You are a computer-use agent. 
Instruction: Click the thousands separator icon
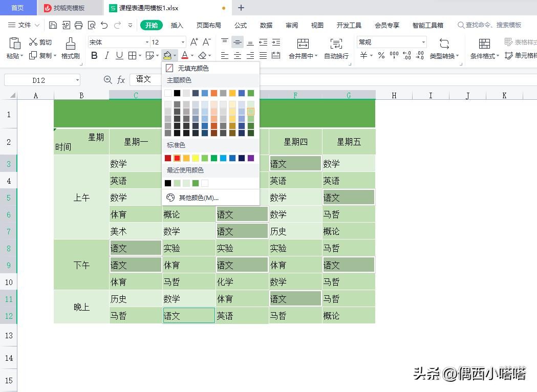click(x=394, y=55)
